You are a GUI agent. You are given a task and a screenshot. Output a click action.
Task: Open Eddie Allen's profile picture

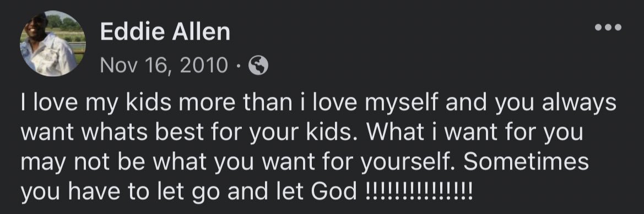tap(52, 43)
